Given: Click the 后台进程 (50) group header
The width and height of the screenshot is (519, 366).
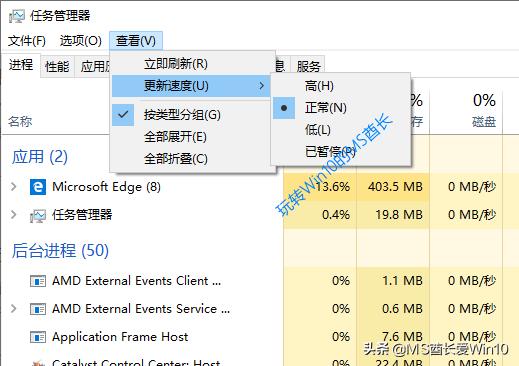Looking at the screenshot, I should click(x=60, y=251).
